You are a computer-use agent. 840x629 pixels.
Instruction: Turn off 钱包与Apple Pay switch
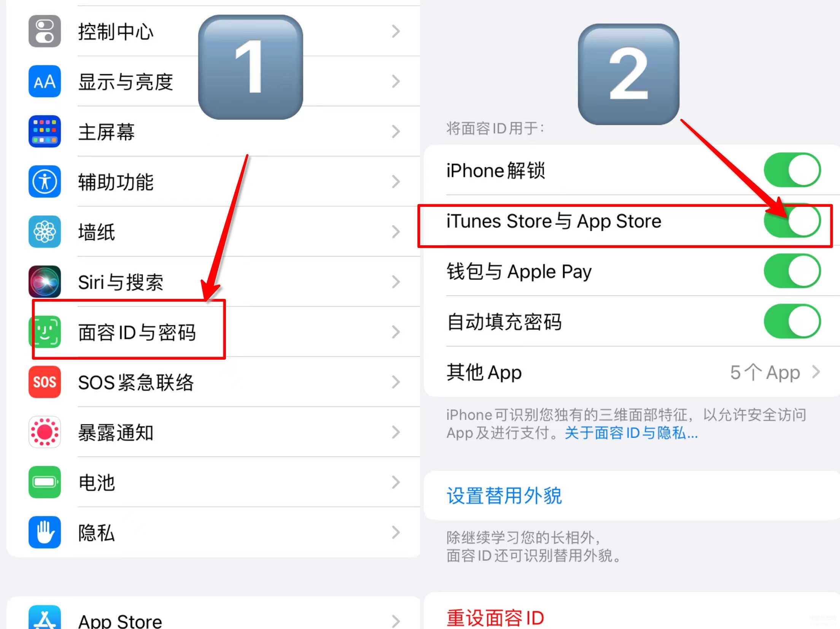point(792,271)
